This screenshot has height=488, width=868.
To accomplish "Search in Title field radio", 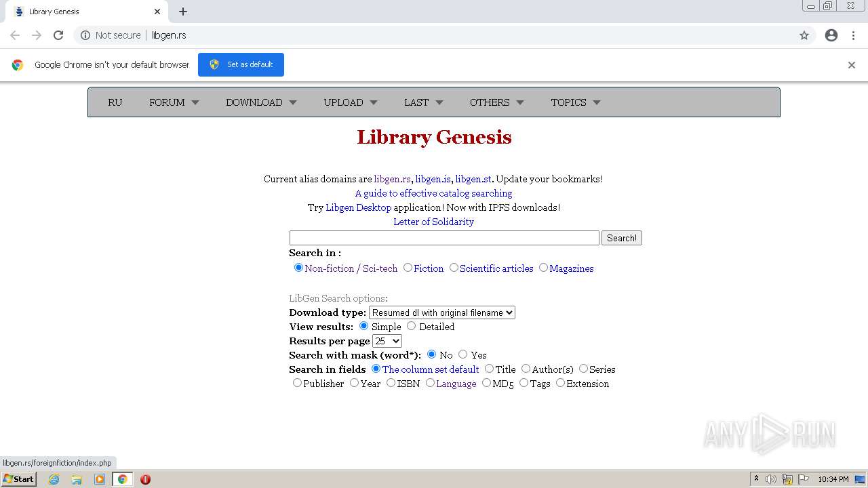I will 489,369.
